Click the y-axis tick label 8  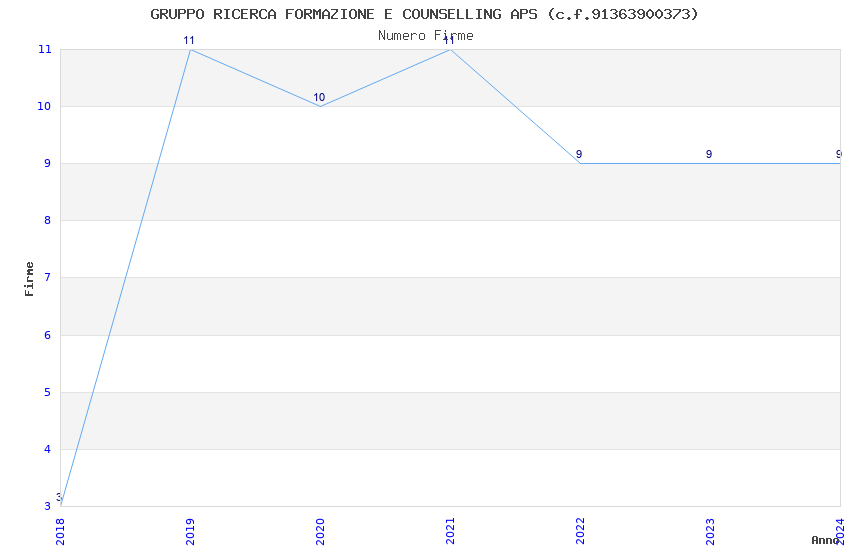pyautogui.click(x=48, y=220)
